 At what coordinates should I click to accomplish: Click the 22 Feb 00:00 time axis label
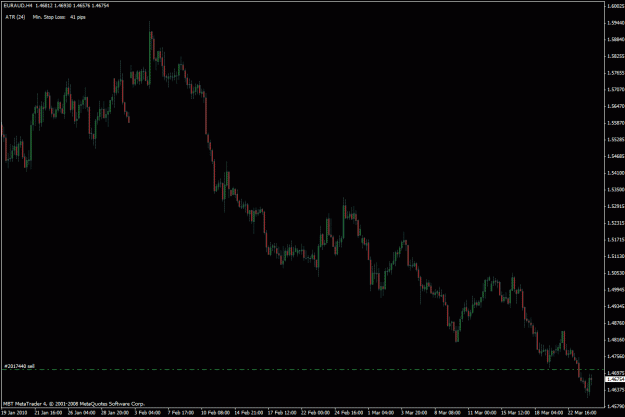click(315, 413)
